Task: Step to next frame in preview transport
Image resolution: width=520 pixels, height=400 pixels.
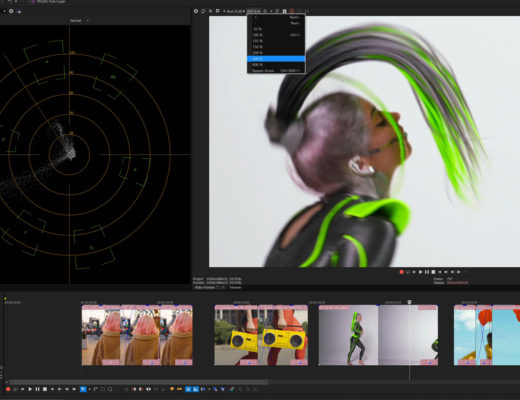Action: point(459,272)
